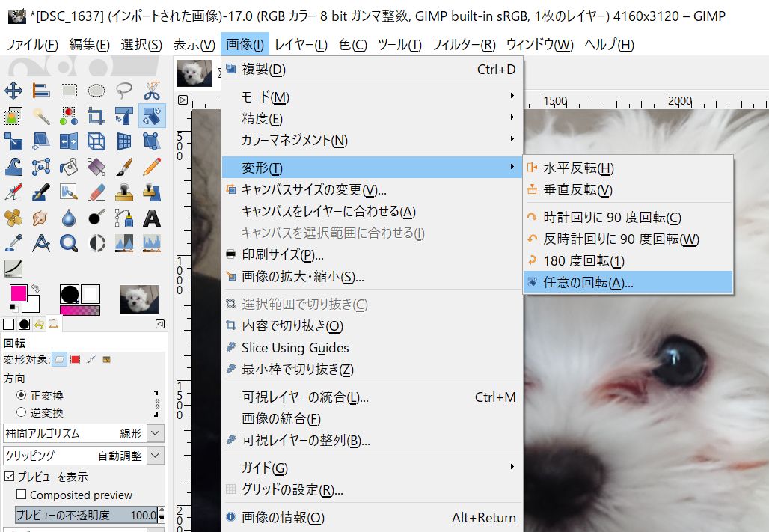Open the ファイル(F) menu
The width and height of the screenshot is (769, 532).
[32, 45]
